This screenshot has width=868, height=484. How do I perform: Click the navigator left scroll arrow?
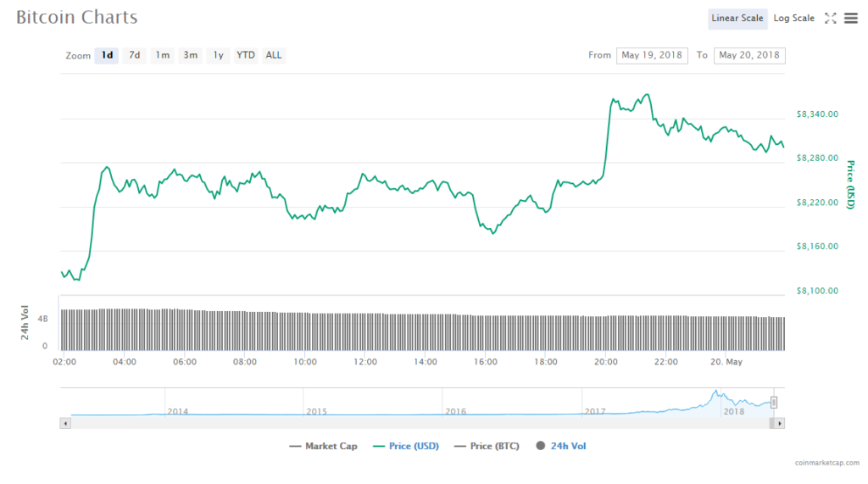[64, 422]
